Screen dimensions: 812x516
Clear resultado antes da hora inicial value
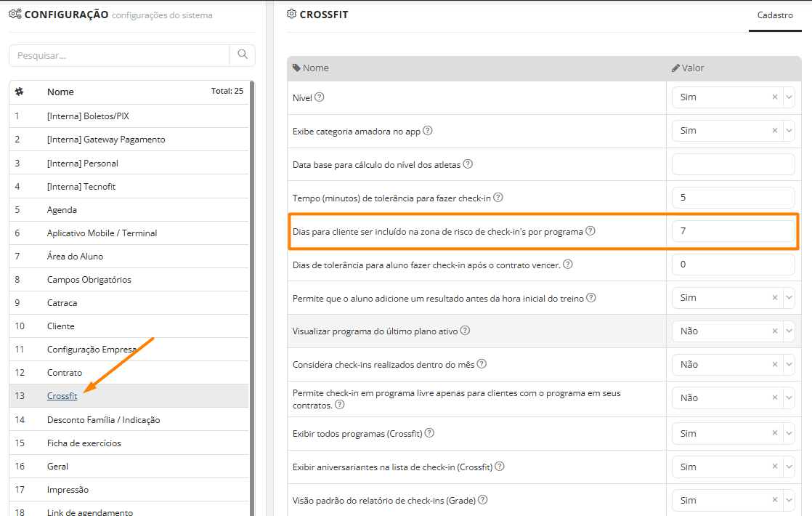(775, 297)
